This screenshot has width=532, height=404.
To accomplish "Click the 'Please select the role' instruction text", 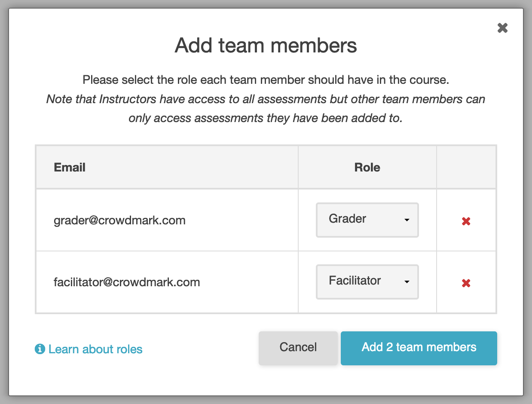I will pyautogui.click(x=266, y=80).
